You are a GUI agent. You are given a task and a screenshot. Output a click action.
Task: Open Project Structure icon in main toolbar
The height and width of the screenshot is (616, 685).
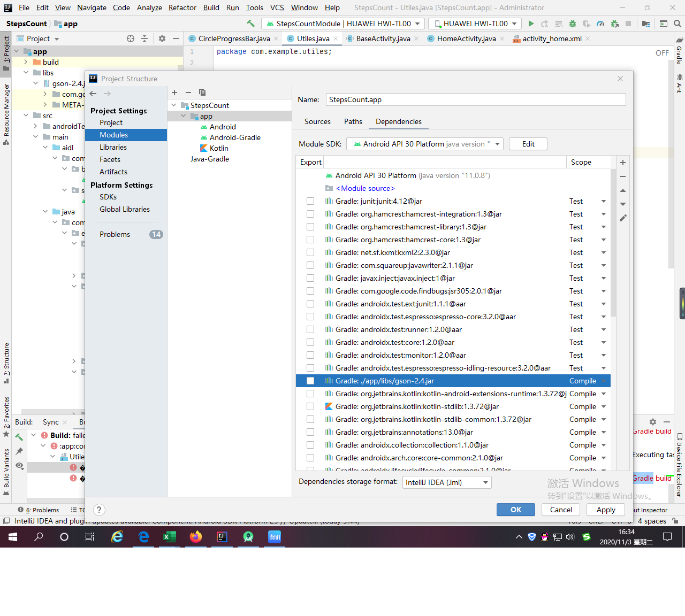[x=646, y=24]
